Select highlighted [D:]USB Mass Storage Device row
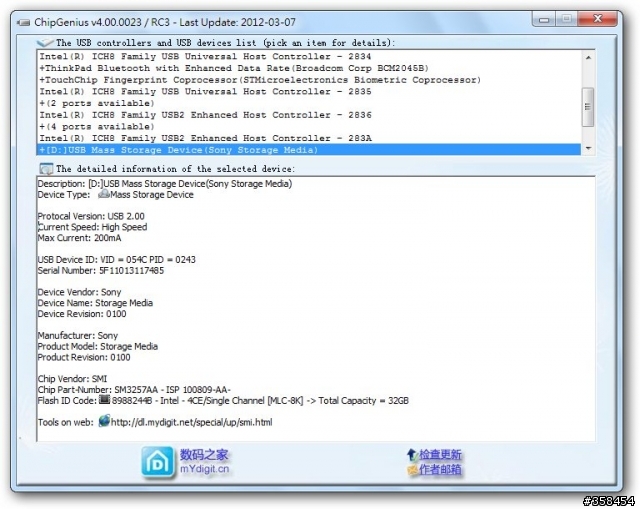Screen dimensions: 640x509 (x=309, y=150)
